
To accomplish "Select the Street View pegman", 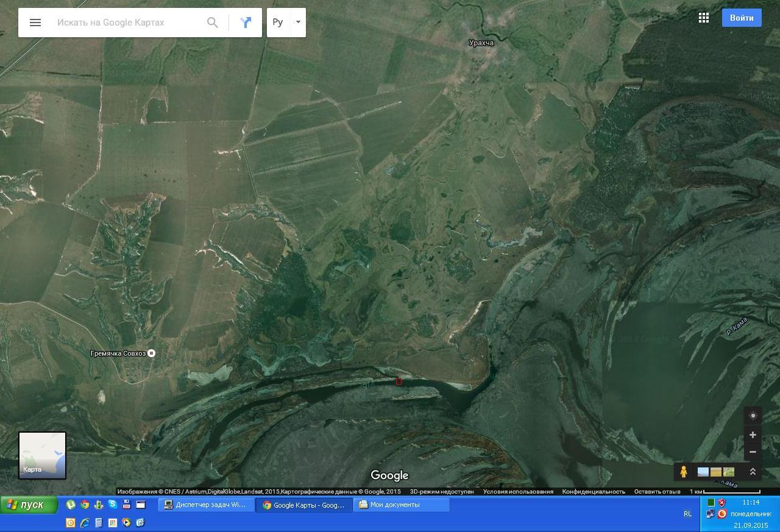I will (683, 472).
